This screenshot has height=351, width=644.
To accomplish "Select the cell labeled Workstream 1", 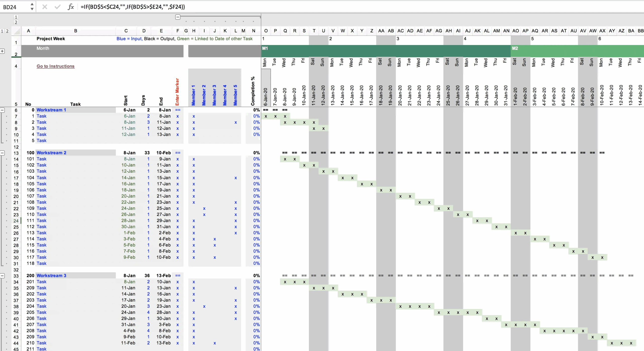I will [x=51, y=110].
